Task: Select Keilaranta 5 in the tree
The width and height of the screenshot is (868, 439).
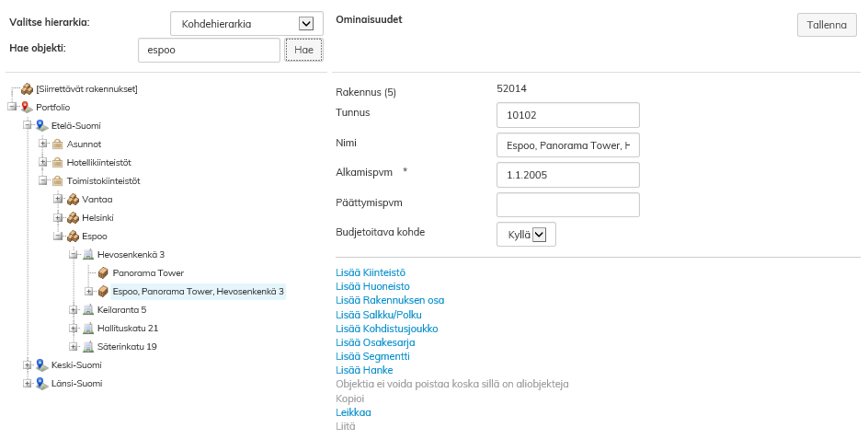Action: pos(121,310)
